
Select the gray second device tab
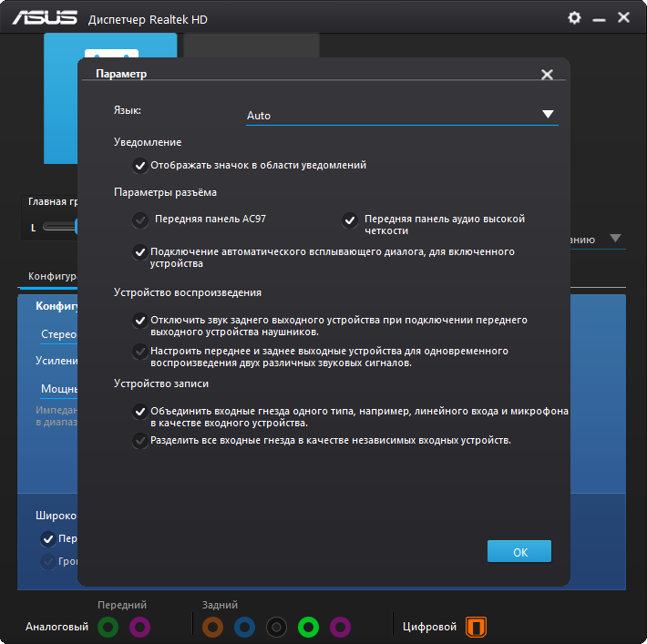click(x=251, y=46)
